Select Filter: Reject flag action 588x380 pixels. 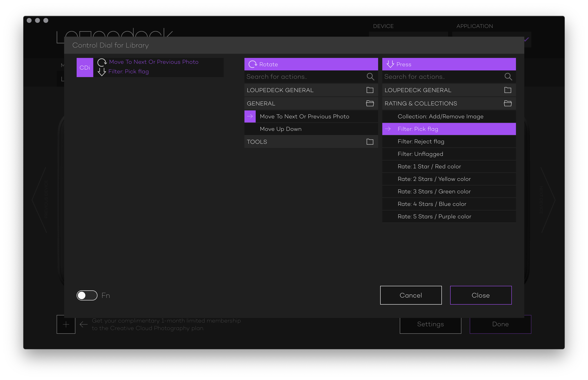421,141
